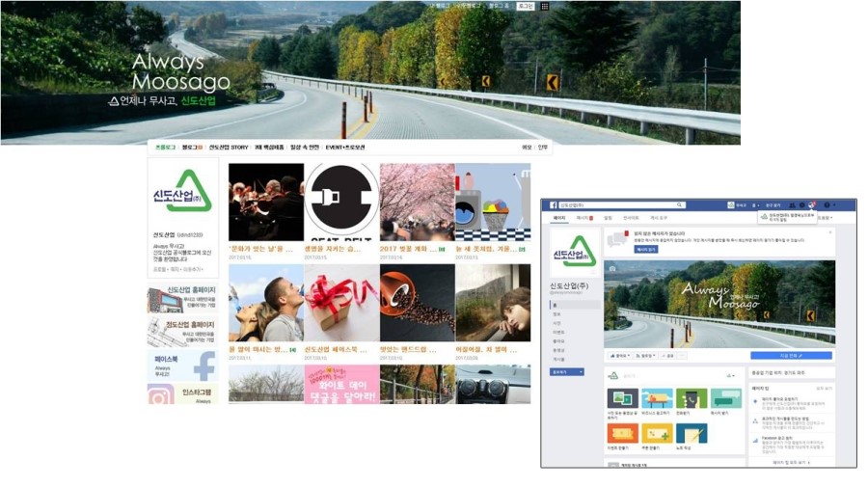
Task: Open the EVENT+프로모션 menu tab
Action: coord(345,148)
